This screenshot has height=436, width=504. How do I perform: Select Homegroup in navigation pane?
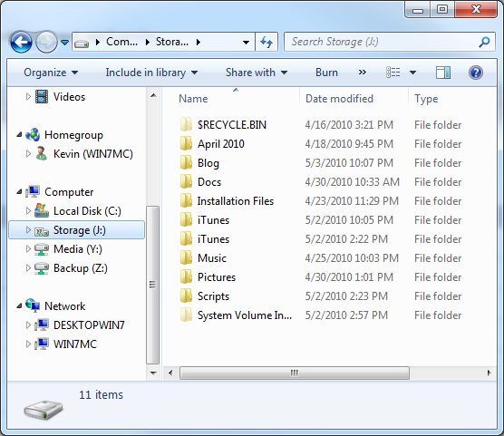[73, 135]
